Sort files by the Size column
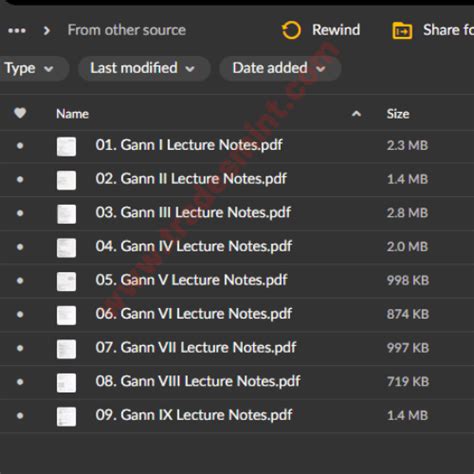Viewport: 474px width, 474px height. pos(398,114)
